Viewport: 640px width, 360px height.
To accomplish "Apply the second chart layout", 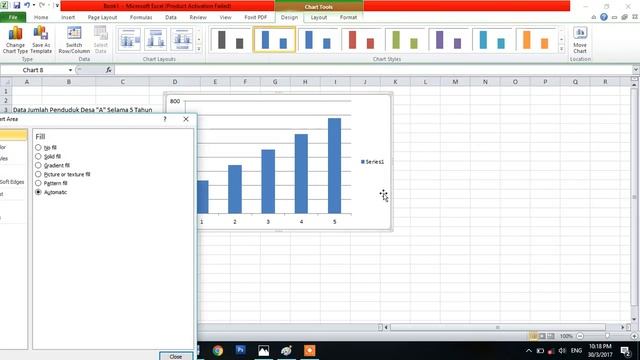I will coord(156,40).
